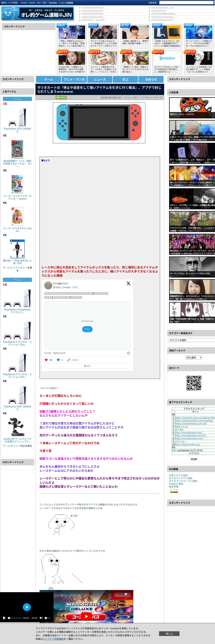215x644 pixels.
Task: Open the https://t.co/ ranking link
Action: point(182,426)
